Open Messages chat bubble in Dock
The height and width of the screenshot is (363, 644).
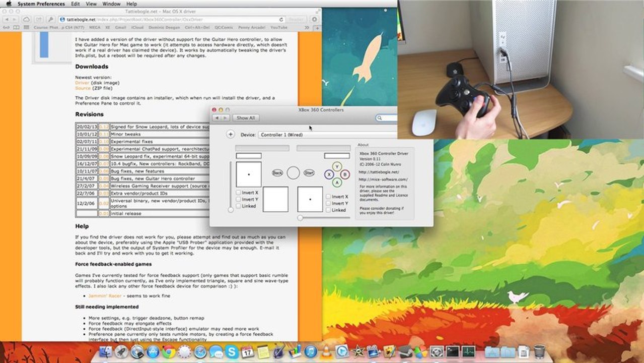216,351
